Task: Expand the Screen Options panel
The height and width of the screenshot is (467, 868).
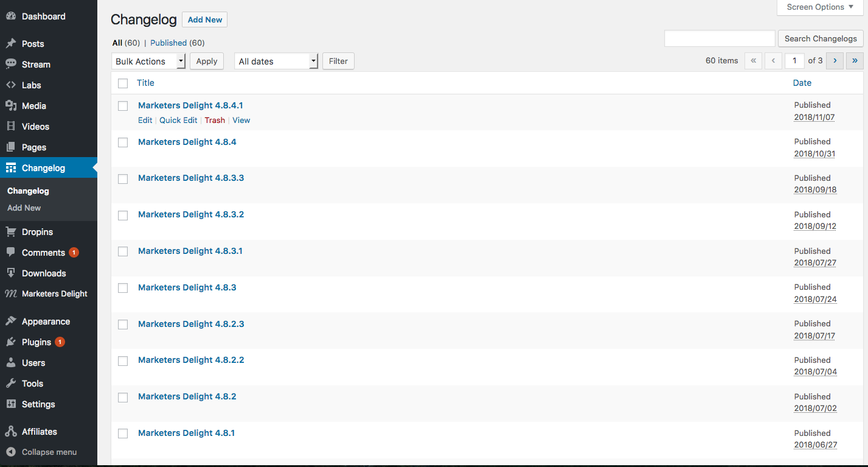Action: pyautogui.click(x=820, y=7)
